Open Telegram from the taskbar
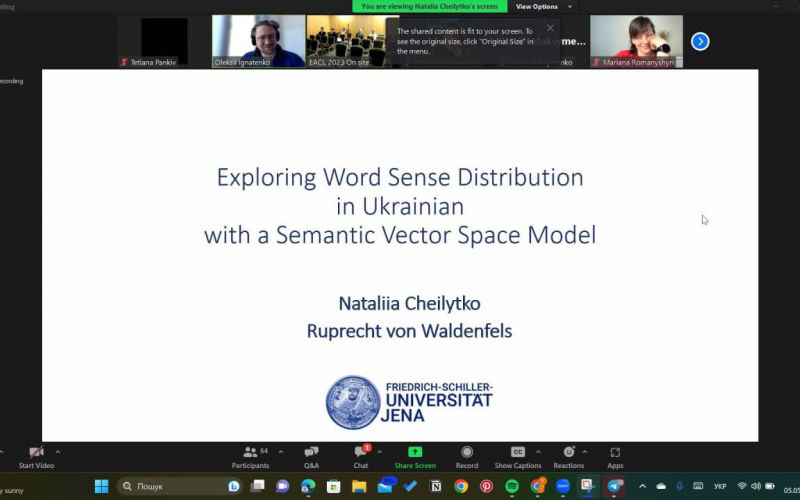This screenshot has height=500, width=800. pos(614,486)
